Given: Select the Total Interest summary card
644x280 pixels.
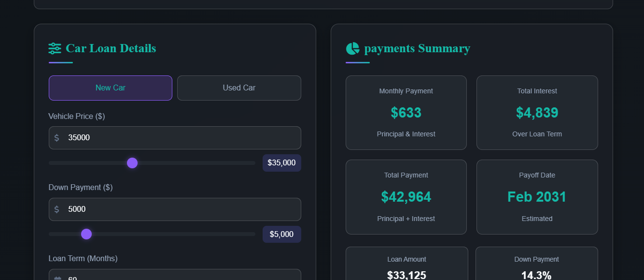Looking at the screenshot, I should click(537, 112).
